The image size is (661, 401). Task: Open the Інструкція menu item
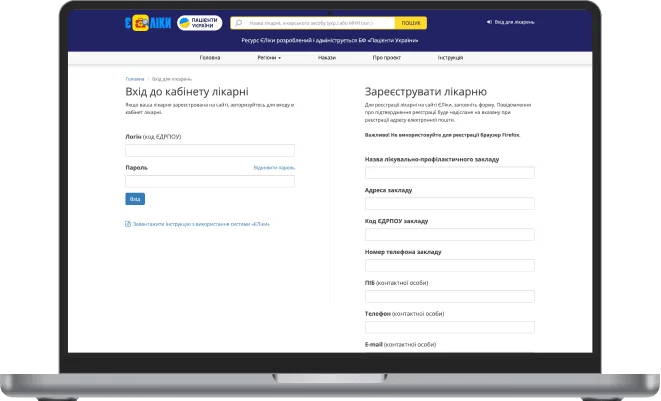(x=450, y=58)
